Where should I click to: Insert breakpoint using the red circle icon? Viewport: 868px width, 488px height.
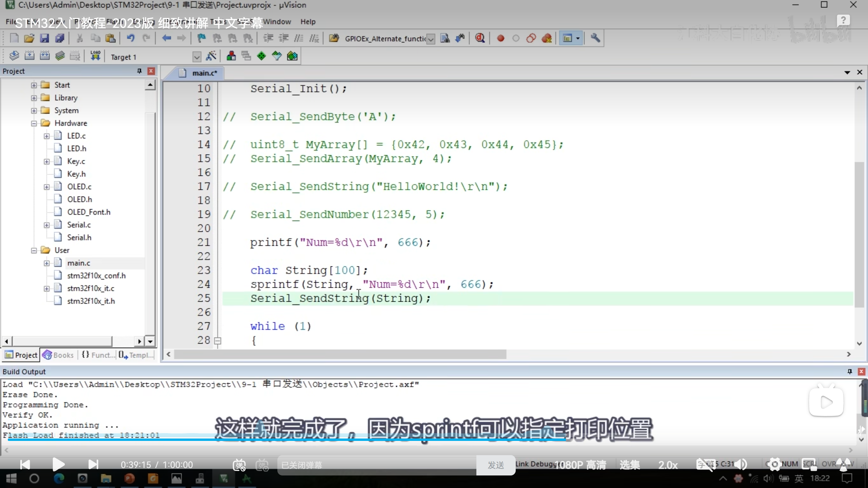pyautogui.click(x=500, y=38)
